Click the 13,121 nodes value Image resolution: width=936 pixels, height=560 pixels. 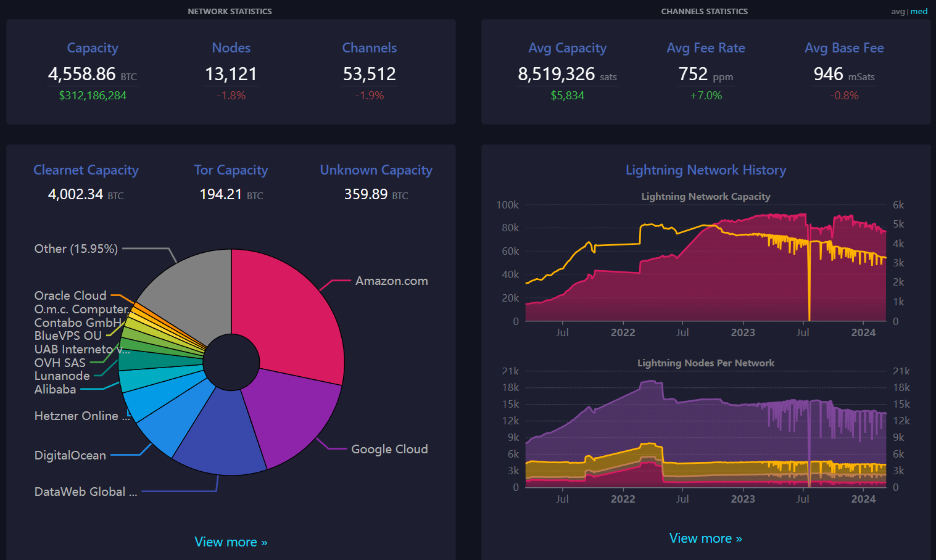[x=231, y=74]
